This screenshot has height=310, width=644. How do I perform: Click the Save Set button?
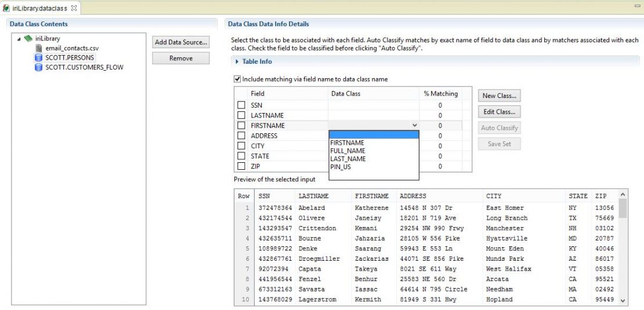(x=500, y=144)
